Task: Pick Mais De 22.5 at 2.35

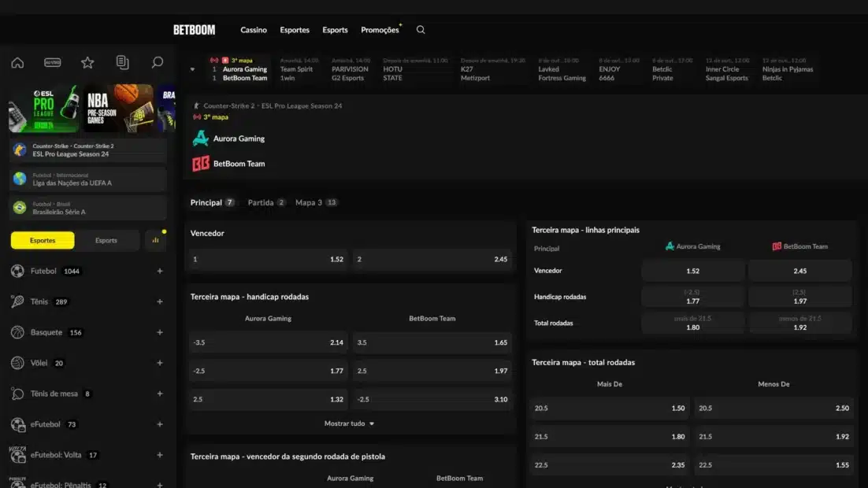Action: coord(610,464)
